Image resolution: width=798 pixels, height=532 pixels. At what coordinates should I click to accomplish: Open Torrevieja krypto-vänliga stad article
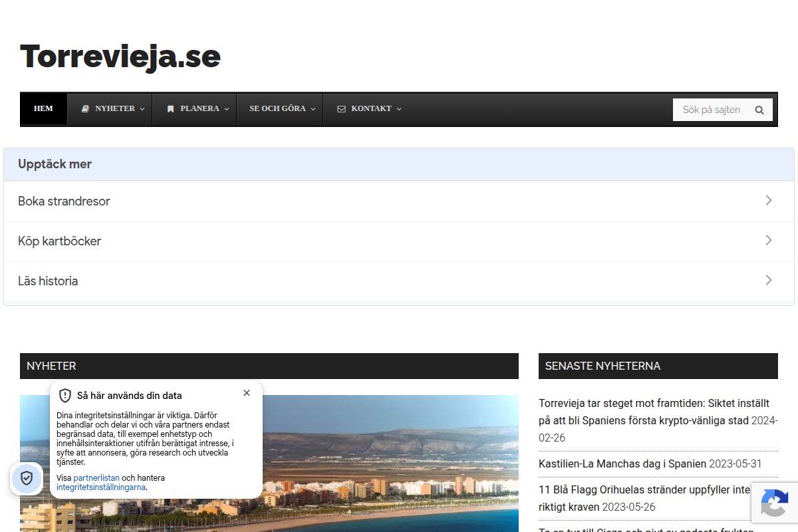pyautogui.click(x=654, y=412)
